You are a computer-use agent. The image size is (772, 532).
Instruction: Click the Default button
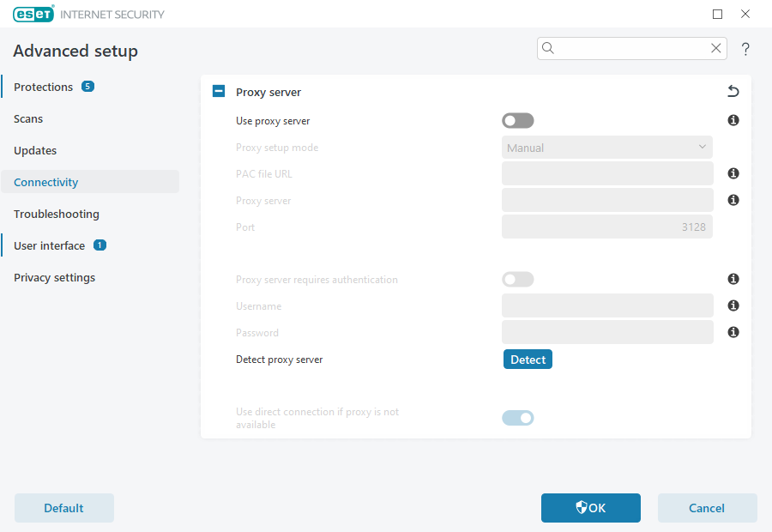click(x=64, y=508)
